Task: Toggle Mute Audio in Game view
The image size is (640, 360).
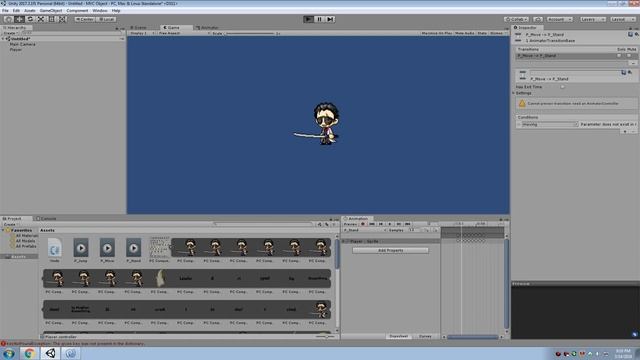Action: click(464, 33)
